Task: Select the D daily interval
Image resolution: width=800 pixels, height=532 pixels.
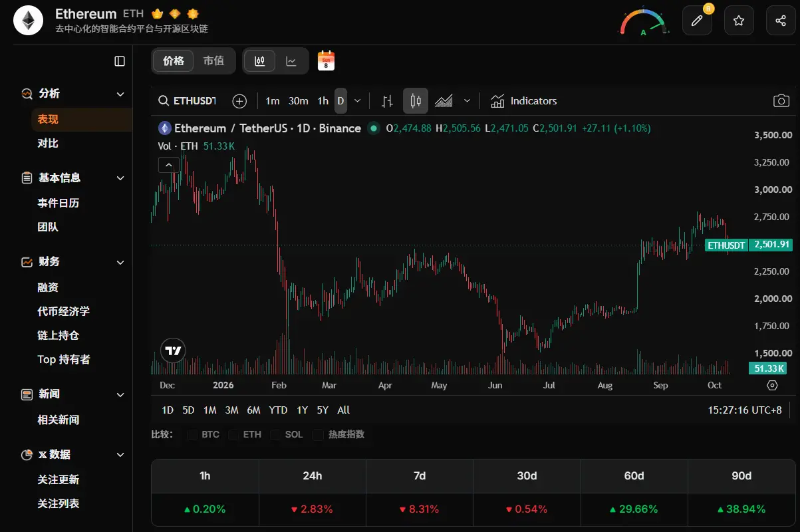Action: coord(340,101)
